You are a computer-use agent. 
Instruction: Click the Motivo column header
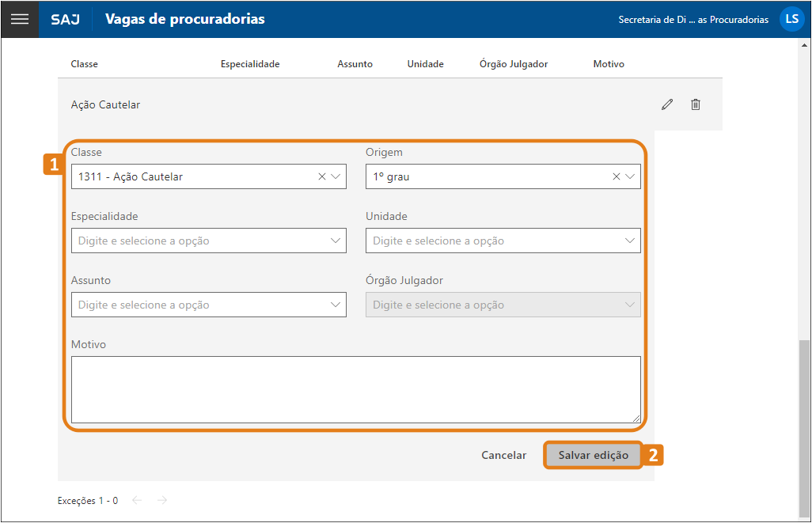pyautogui.click(x=609, y=64)
